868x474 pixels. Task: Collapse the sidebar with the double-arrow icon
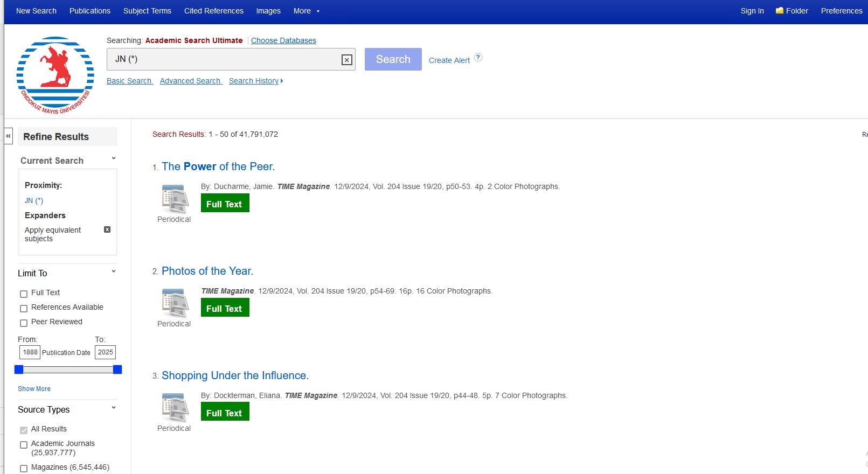pyautogui.click(x=9, y=136)
